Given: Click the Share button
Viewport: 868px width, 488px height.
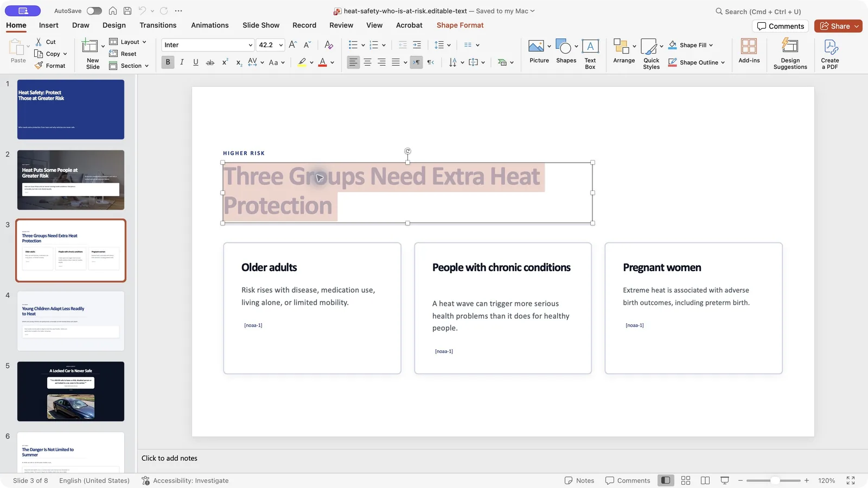Looking at the screenshot, I should (838, 26).
